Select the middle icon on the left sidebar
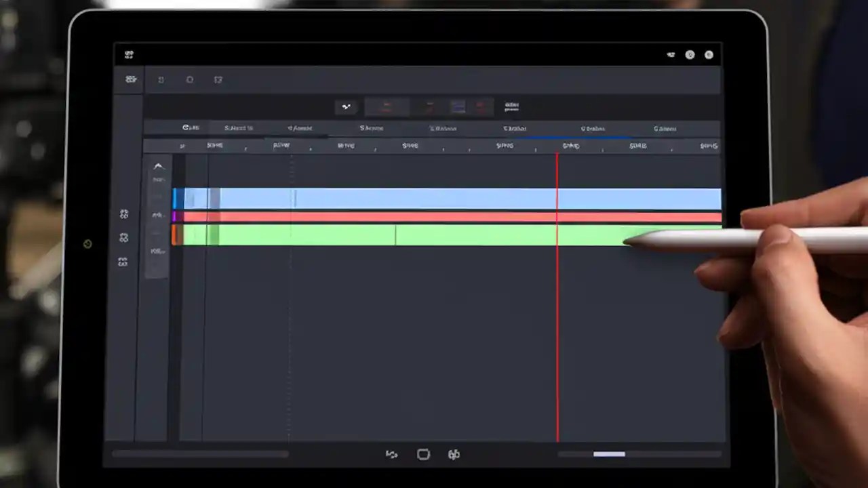Screen dimensions: 868x488 click(123, 238)
